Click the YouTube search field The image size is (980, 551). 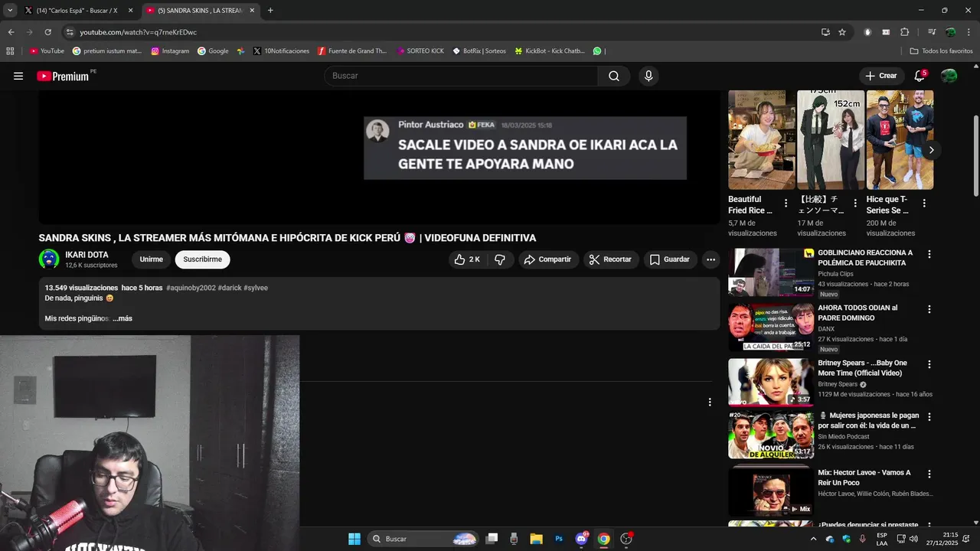pyautogui.click(x=461, y=76)
